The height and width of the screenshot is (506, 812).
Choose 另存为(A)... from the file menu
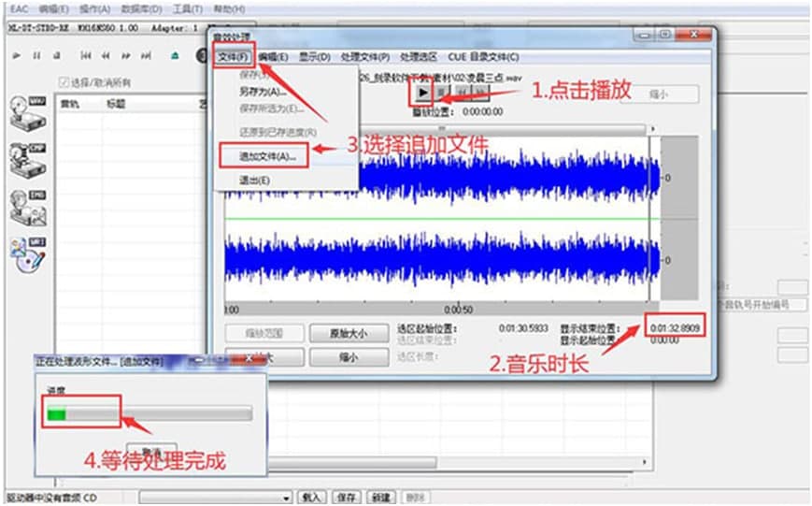pyautogui.click(x=263, y=92)
